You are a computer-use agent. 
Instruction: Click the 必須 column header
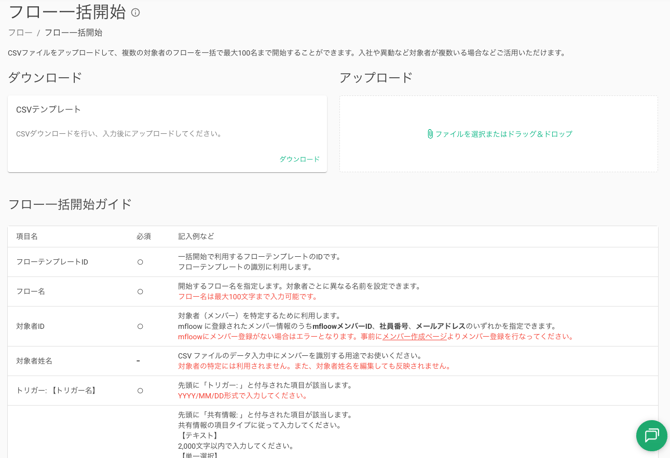click(144, 236)
